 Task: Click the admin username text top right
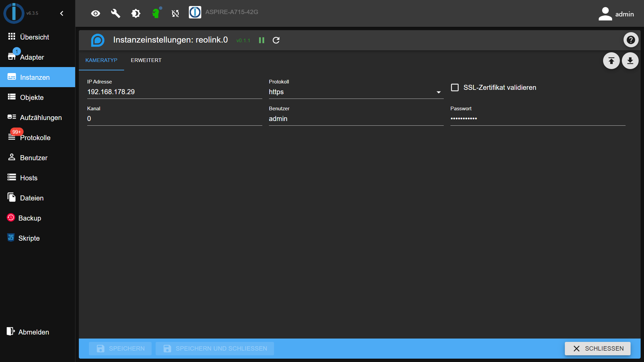coord(625,14)
